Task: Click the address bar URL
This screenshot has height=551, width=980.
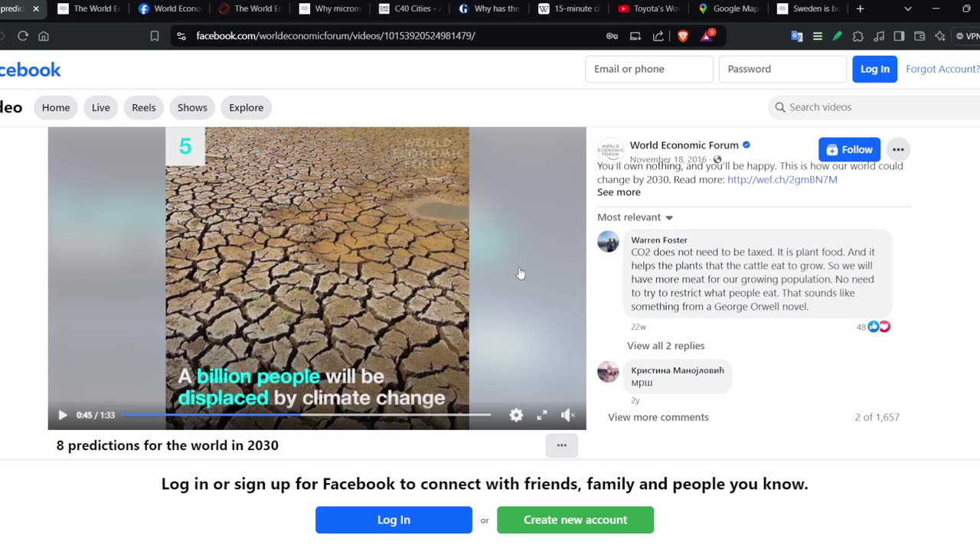Action: tap(335, 36)
